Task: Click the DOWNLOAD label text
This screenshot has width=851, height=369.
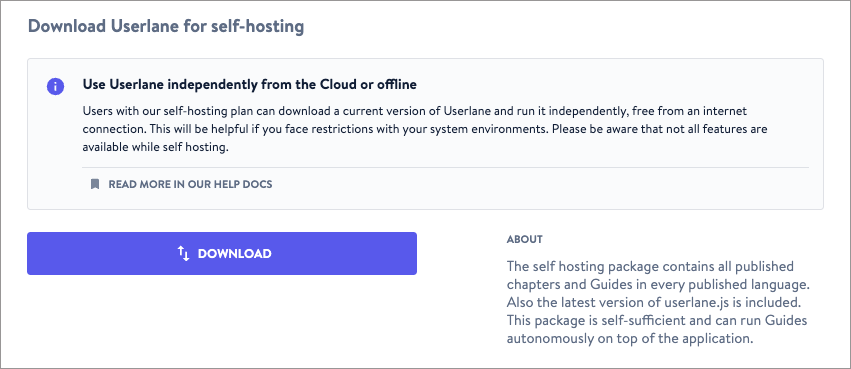Action: click(234, 253)
